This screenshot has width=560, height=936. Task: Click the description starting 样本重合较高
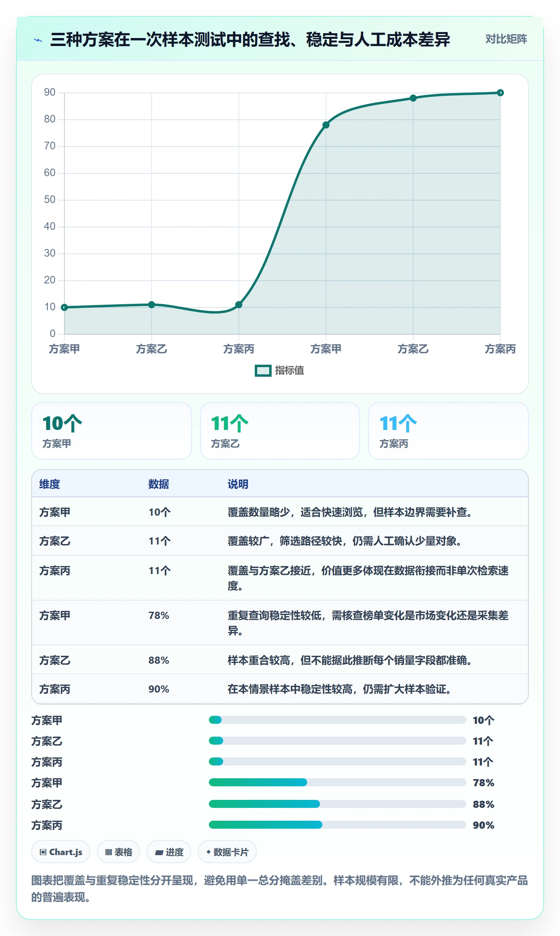350,661
